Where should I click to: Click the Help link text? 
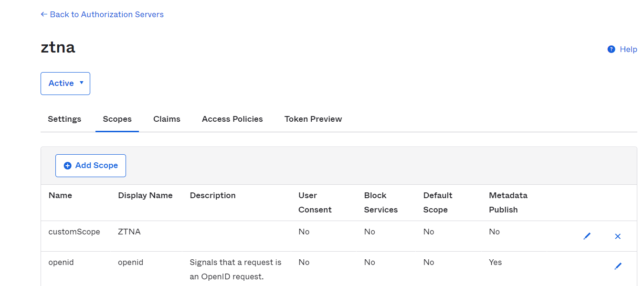click(x=628, y=49)
